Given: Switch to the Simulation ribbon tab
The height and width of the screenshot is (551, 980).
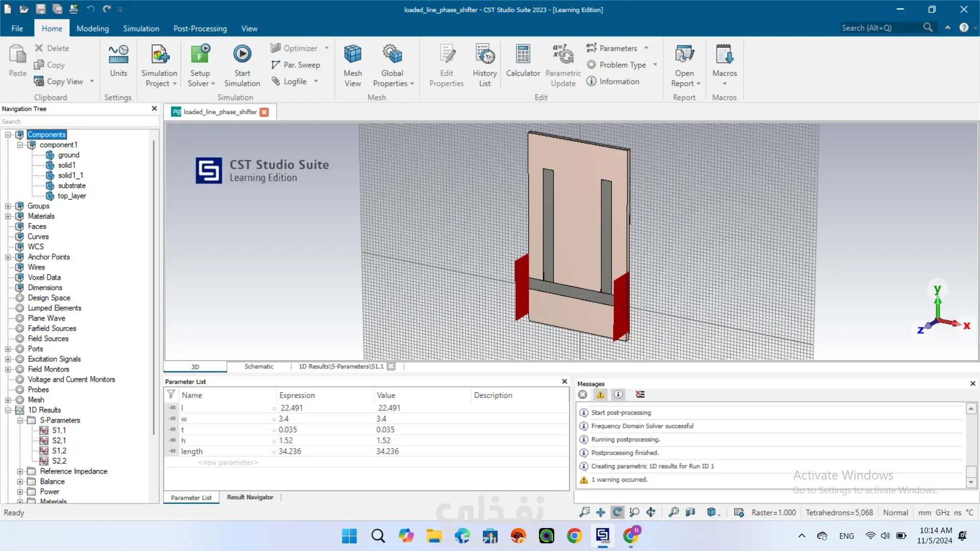Looking at the screenshot, I should point(141,29).
